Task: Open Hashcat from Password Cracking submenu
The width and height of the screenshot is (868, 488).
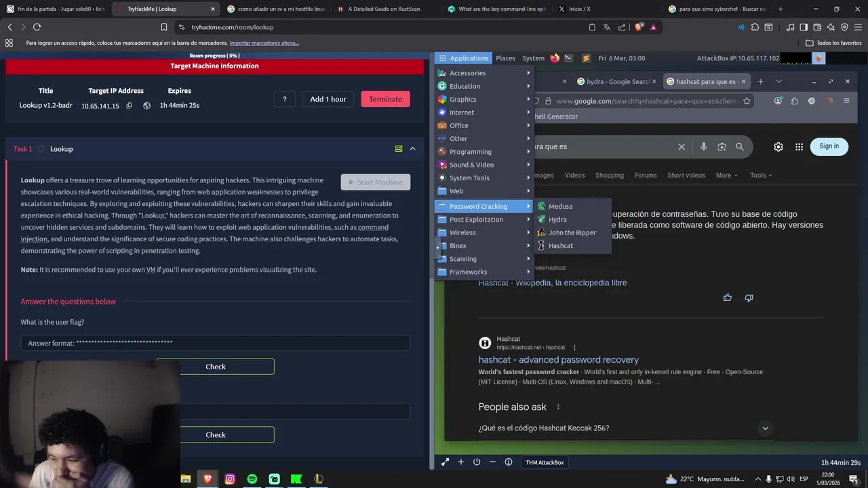Action: coord(572,245)
